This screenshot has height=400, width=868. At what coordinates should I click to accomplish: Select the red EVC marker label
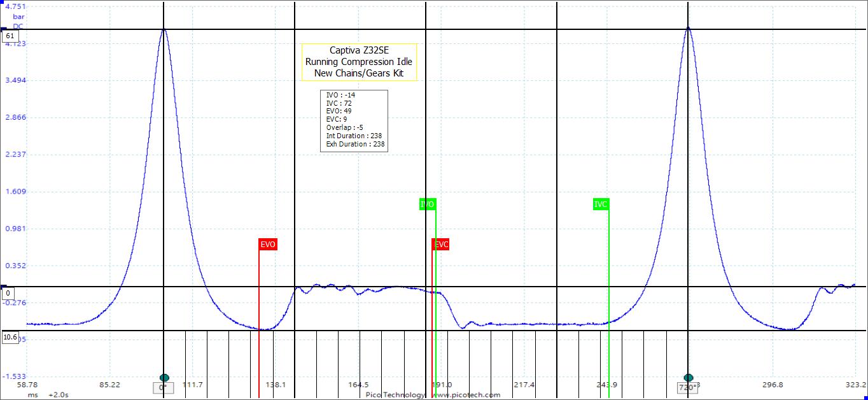(441, 245)
